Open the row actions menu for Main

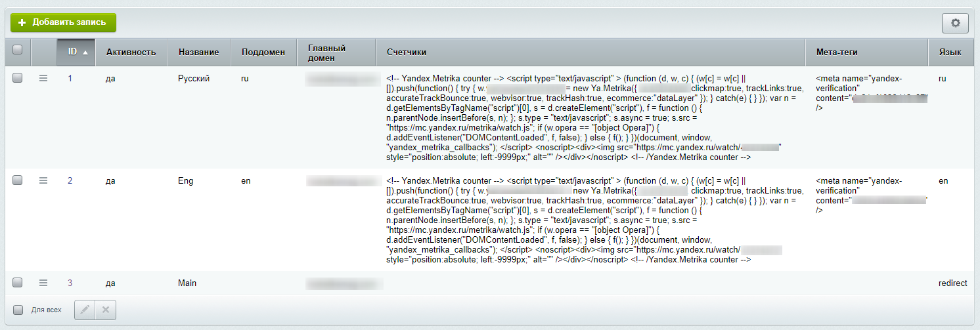[43, 283]
